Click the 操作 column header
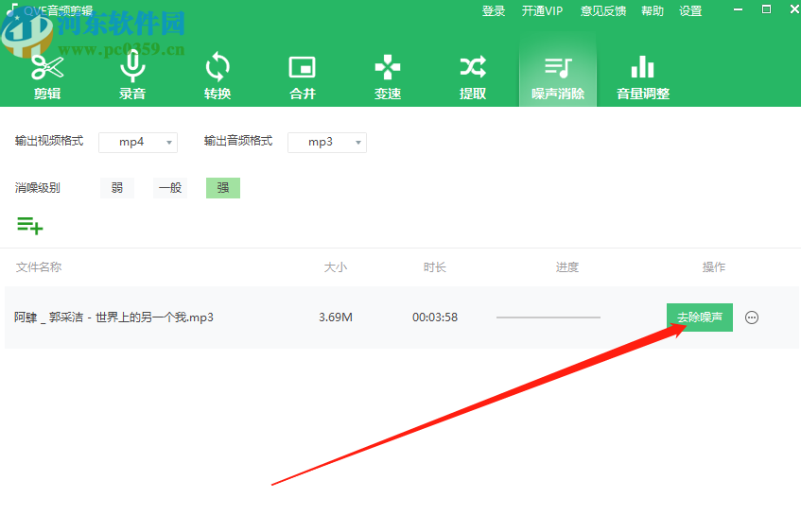Screen dimensions: 801x532 point(714,267)
